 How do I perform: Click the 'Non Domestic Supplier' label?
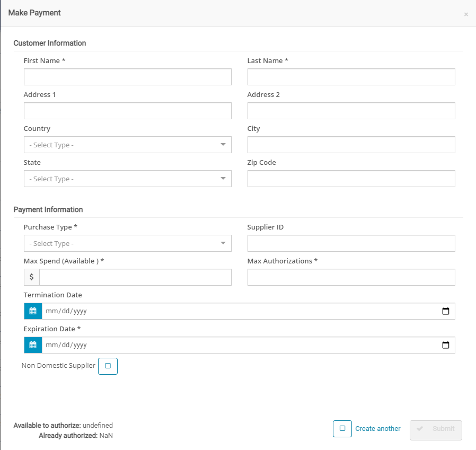58,366
